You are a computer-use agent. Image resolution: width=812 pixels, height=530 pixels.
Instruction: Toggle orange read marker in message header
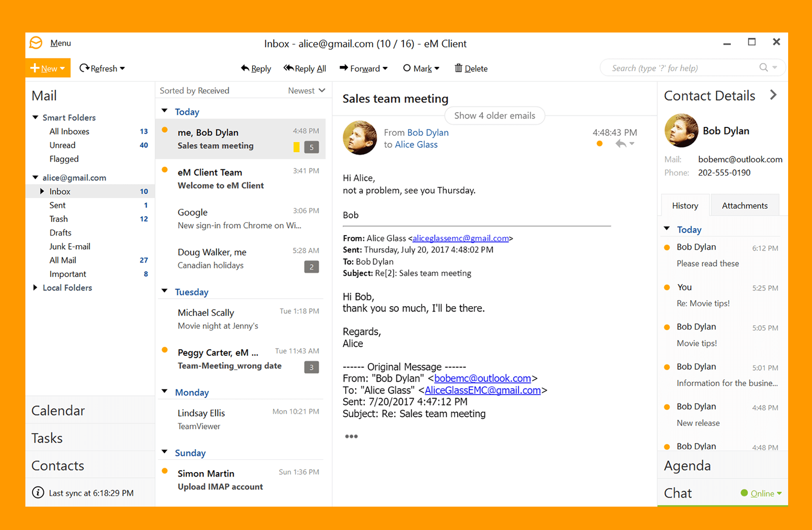click(599, 144)
